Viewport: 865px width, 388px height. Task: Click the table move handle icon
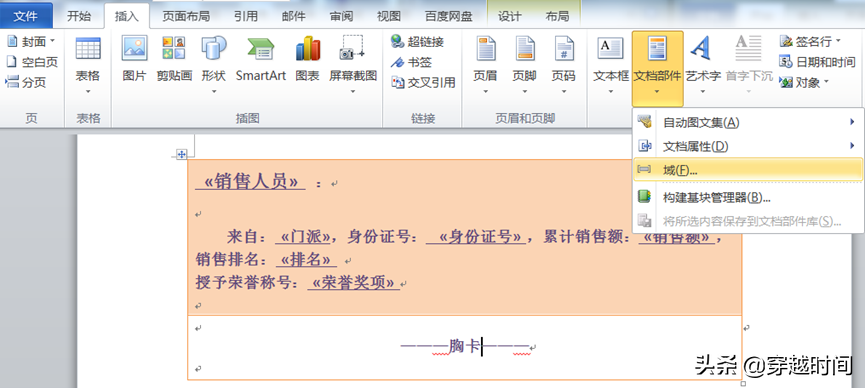[181, 155]
